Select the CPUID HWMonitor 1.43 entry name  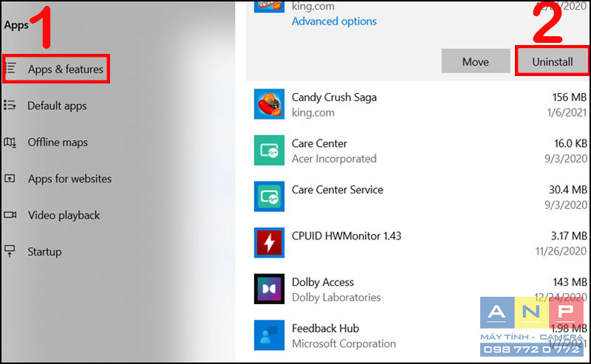point(346,236)
